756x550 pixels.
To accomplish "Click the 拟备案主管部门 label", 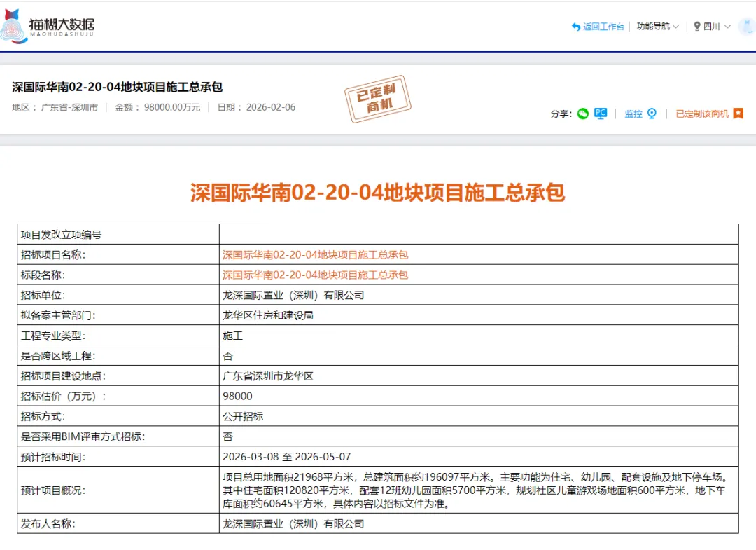I will click(58, 315).
